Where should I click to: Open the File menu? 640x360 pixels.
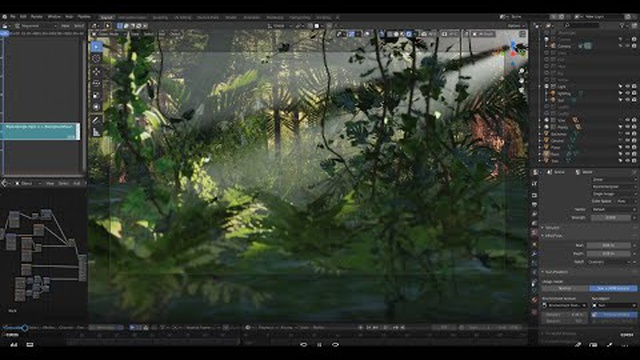tap(13, 17)
